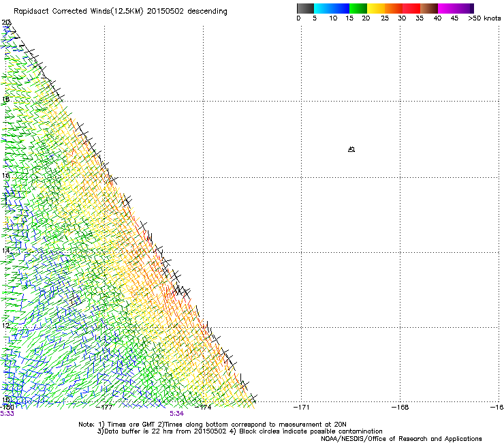Click the longitude label '-180'
Screen dimensions: 504x443
[6, 408]
